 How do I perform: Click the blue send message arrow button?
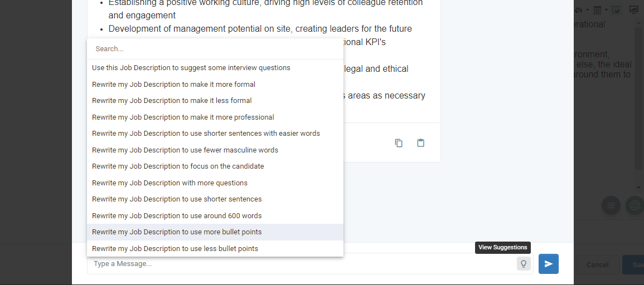[x=548, y=264]
